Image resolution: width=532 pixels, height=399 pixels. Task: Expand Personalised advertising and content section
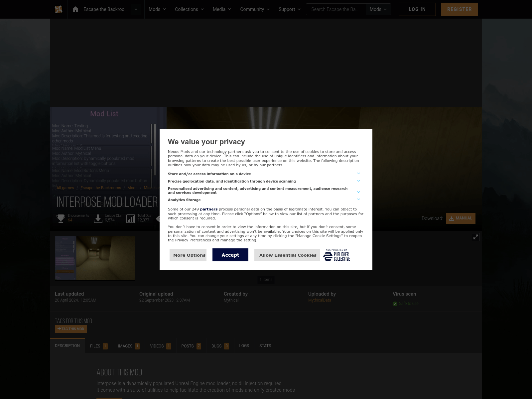(x=358, y=192)
